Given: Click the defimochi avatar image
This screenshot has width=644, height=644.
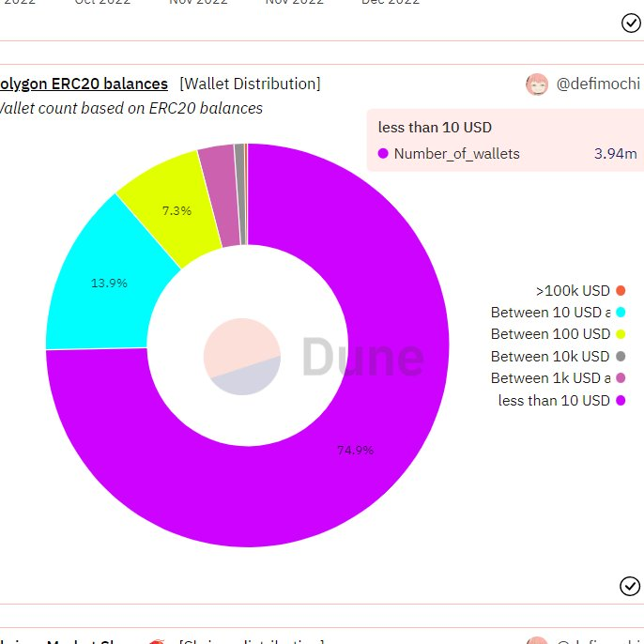Looking at the screenshot, I should tap(537, 84).
